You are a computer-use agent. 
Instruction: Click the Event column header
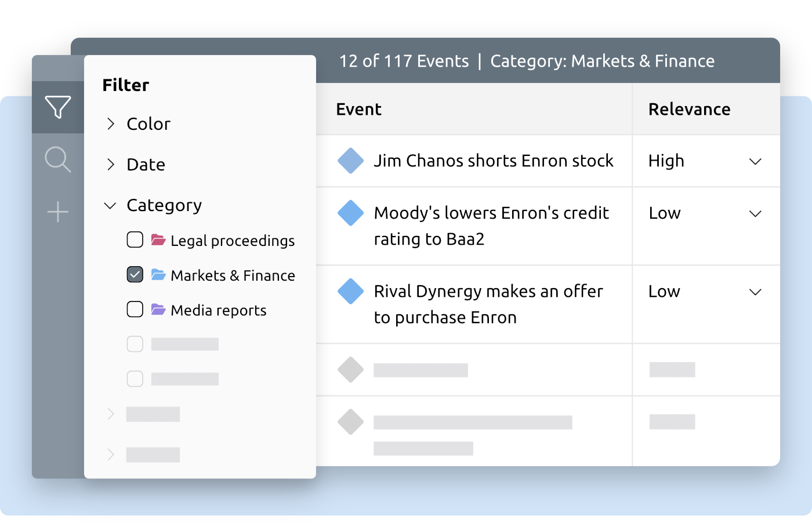click(x=358, y=109)
